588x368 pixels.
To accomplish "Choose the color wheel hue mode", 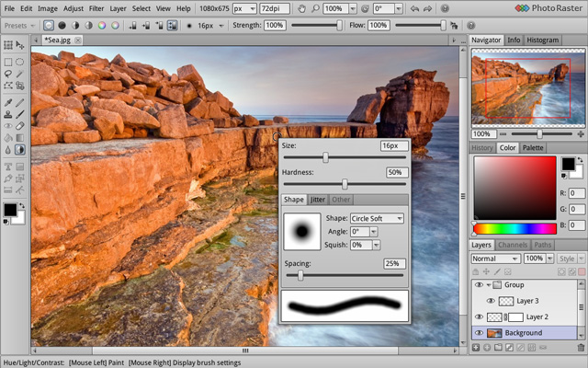I will click(102, 26).
